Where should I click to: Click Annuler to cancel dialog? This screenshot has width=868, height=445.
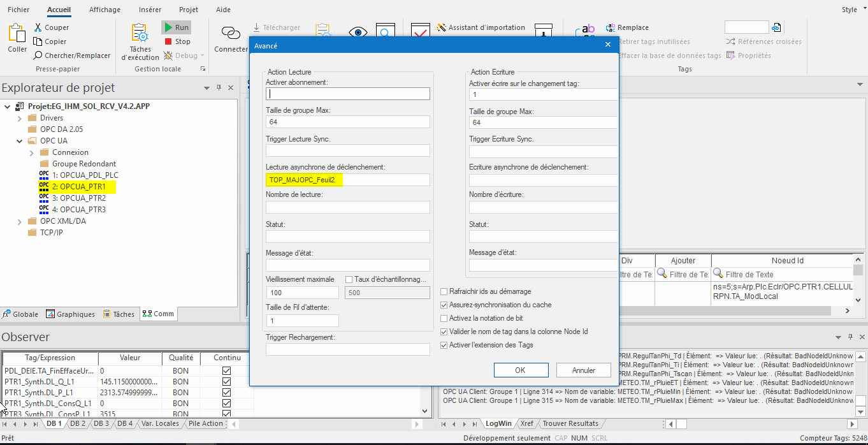(x=583, y=370)
